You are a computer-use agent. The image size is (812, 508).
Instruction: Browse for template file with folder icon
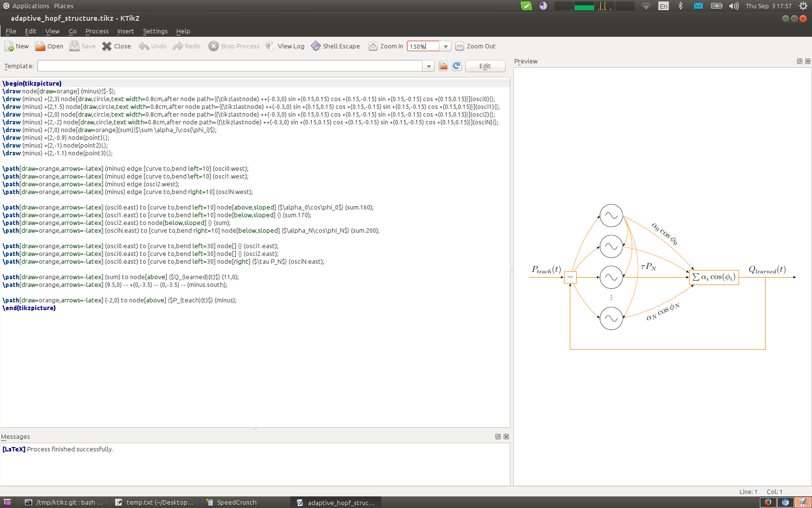[443, 66]
